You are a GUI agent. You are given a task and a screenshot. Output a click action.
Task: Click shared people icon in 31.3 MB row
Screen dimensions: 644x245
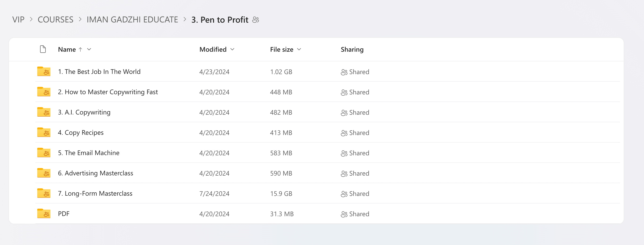click(344, 214)
